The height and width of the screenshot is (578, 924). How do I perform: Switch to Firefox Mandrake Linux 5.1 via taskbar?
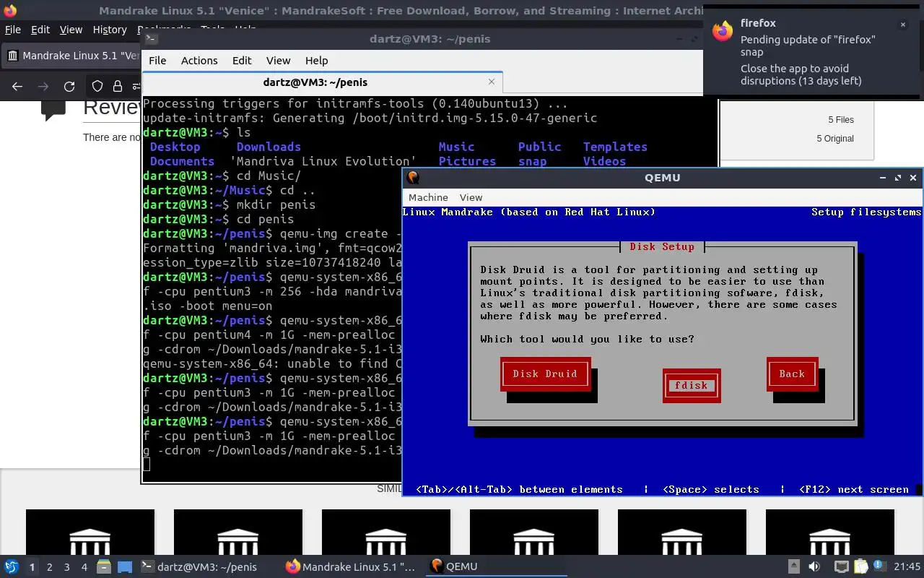[351, 566]
